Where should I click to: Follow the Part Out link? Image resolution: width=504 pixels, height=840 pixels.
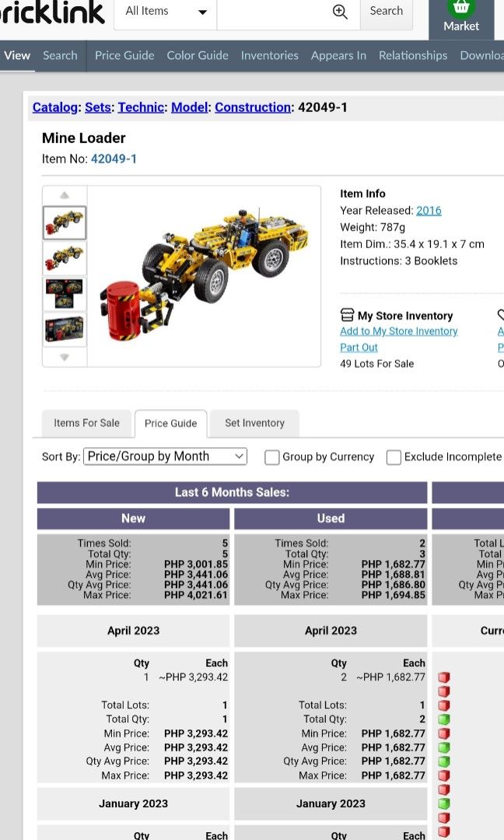pyautogui.click(x=359, y=348)
